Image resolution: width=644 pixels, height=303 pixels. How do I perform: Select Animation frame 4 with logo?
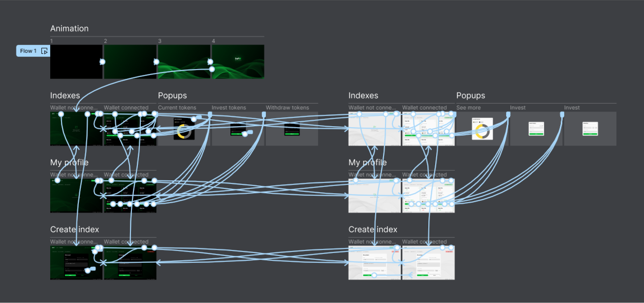(x=238, y=62)
